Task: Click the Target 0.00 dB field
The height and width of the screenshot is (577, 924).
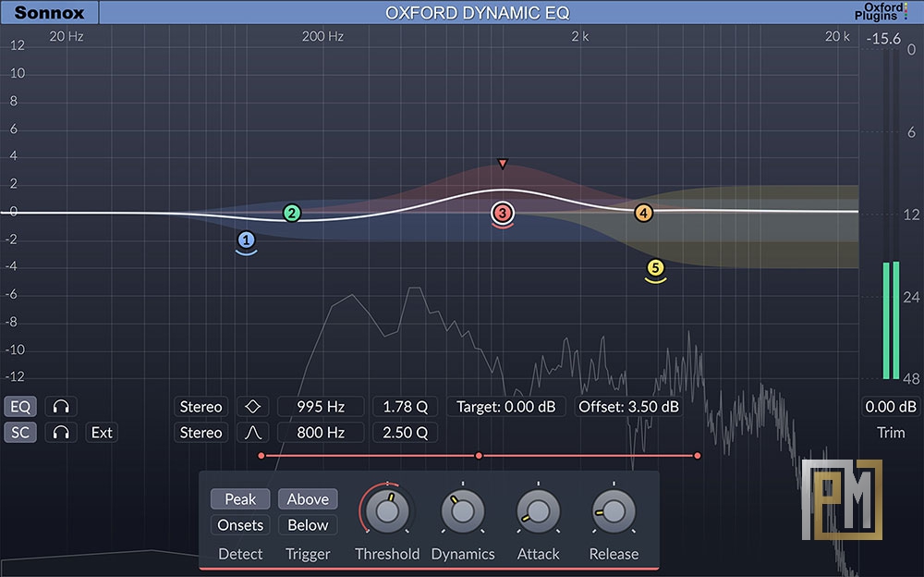Action: (505, 407)
